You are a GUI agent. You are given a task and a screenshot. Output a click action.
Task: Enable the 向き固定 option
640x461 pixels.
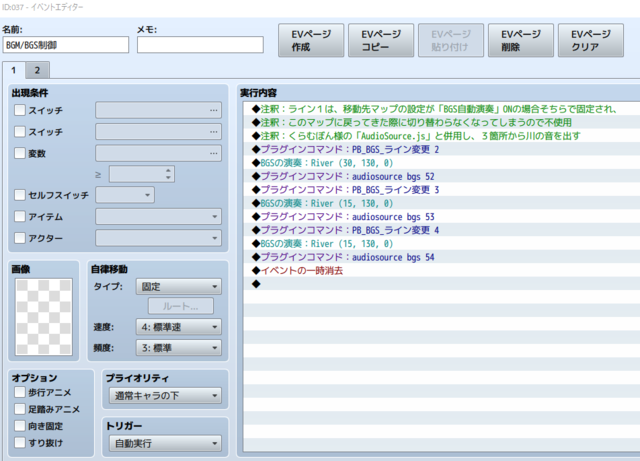pos(20,426)
